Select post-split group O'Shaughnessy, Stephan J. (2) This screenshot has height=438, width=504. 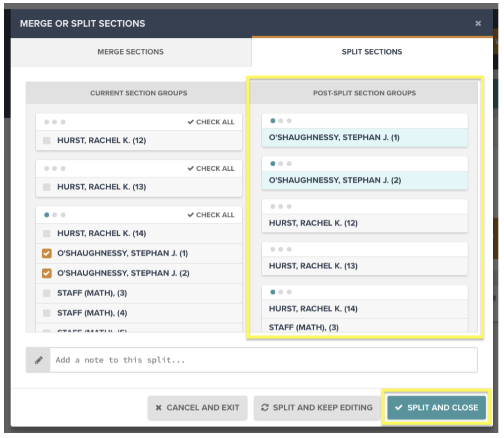click(x=365, y=180)
